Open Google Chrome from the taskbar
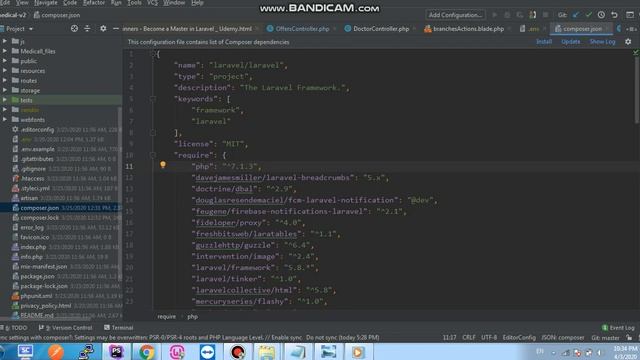Image resolution: width=640 pixels, height=360 pixels. [147, 352]
